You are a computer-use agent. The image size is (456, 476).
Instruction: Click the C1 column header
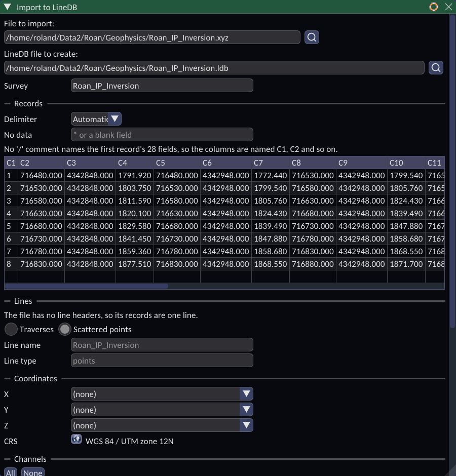pos(11,163)
